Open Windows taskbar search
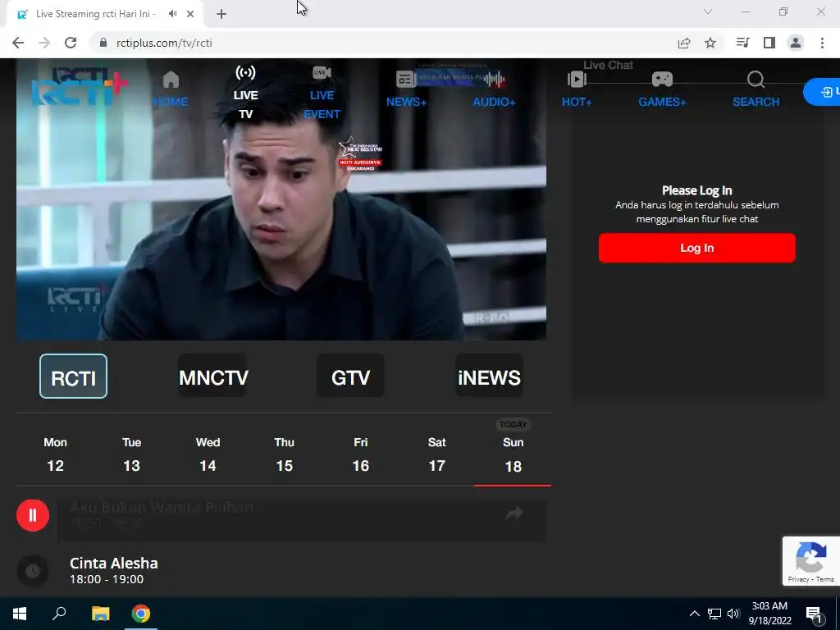The width and height of the screenshot is (840, 630). tap(59, 614)
